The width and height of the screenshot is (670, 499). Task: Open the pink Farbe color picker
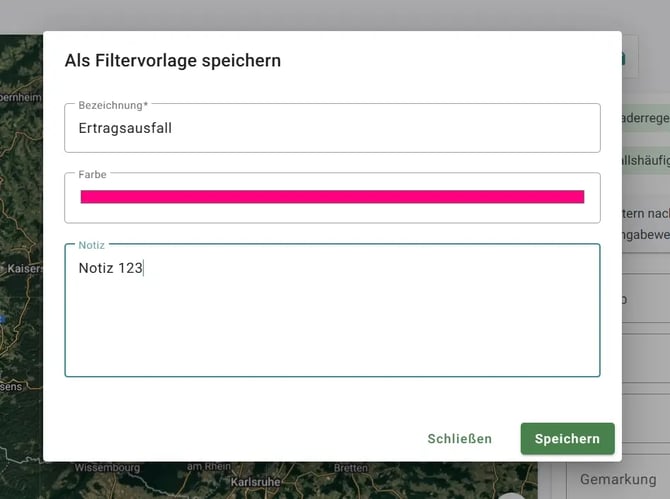point(332,197)
